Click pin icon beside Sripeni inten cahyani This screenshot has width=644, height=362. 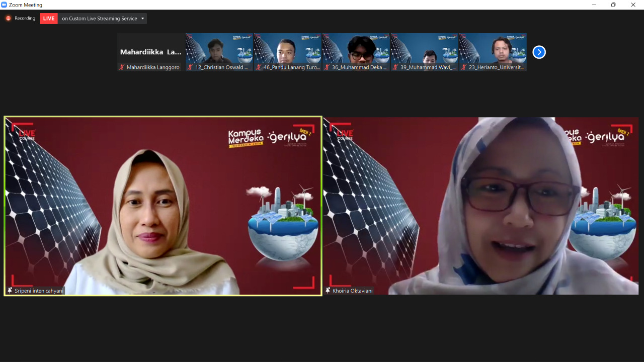[10, 291]
